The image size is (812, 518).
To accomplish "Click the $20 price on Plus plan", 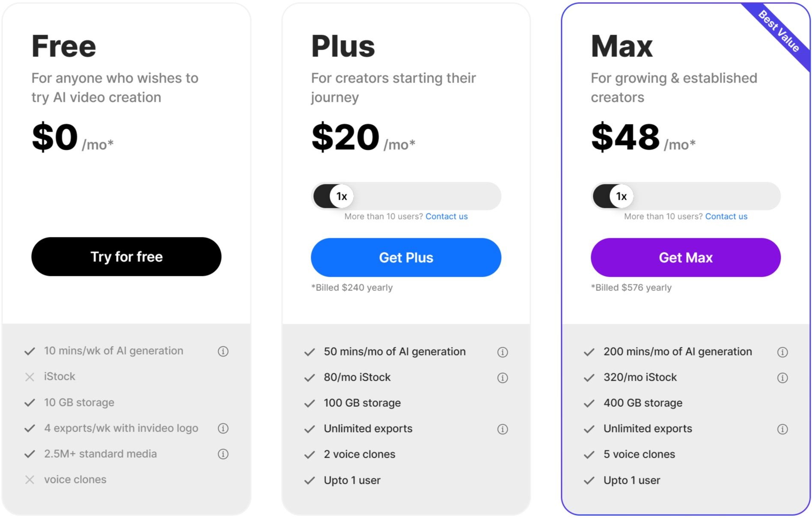I will pos(345,137).
